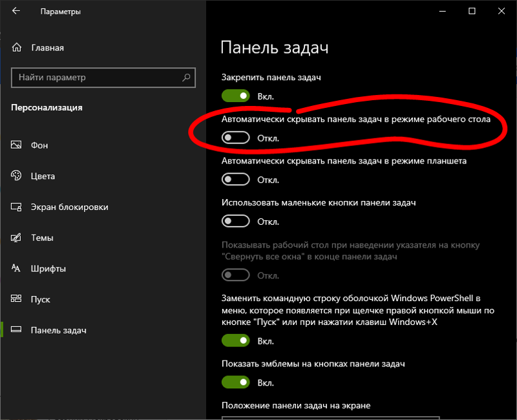Select the Пуск icon
Viewport: 517px width, 420px height.
(16, 299)
